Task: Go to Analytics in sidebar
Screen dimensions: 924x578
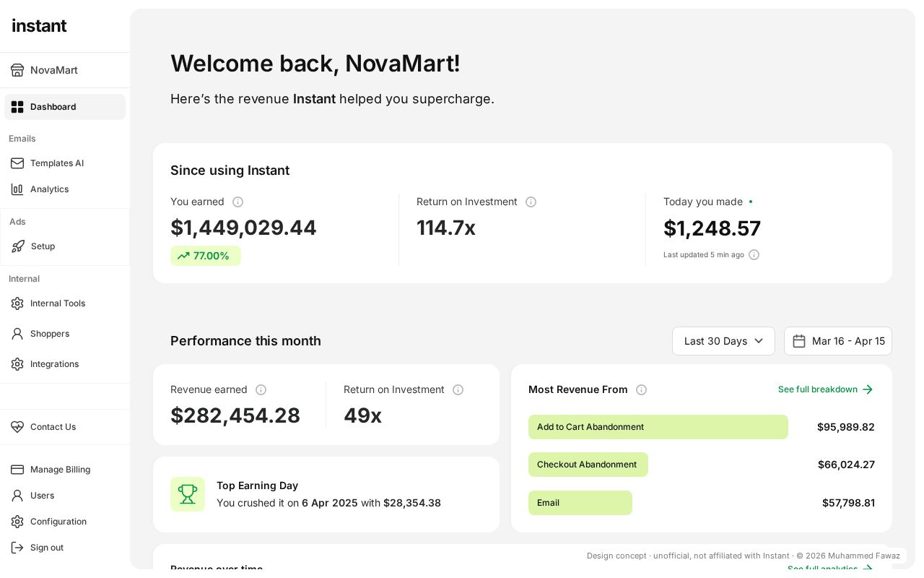Action: click(x=65, y=189)
